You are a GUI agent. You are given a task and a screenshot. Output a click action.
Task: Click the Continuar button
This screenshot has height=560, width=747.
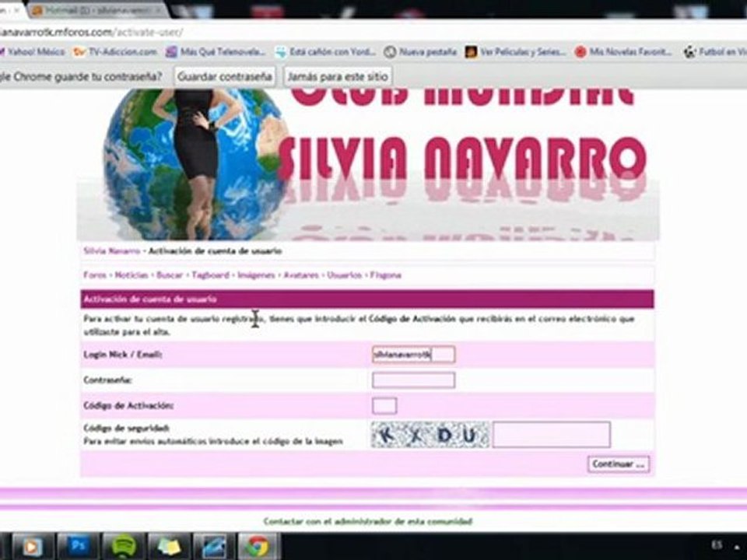[619, 464]
